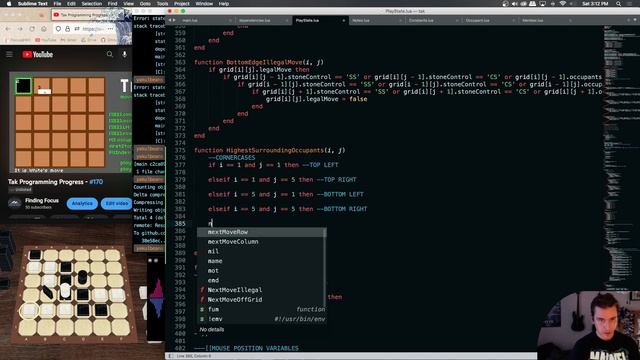Toggle the side bar via status bar icon
The image size is (640, 360).
tap(171, 356)
